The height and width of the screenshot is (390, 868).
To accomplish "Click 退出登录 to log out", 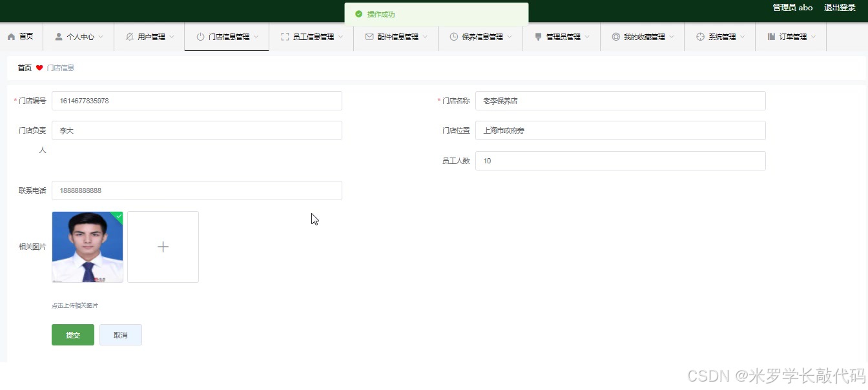I will coord(839,8).
